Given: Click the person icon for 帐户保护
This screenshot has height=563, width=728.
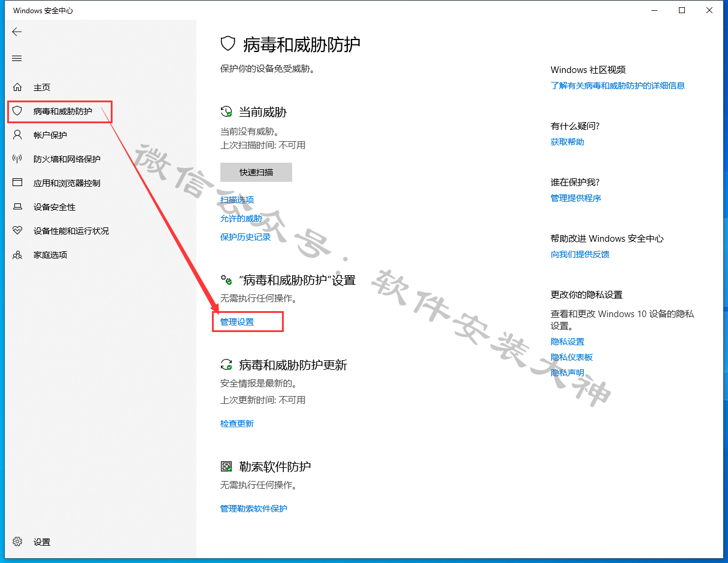Looking at the screenshot, I should pos(17,135).
